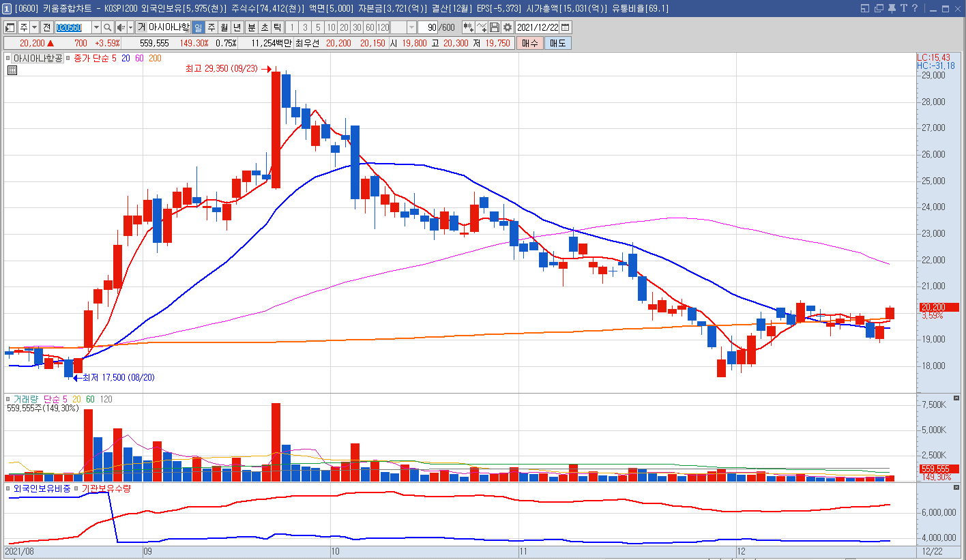Viewport: 966px width, 560px height.
Task: Click the duplicate window icon in title bar
Action: click(x=879, y=8)
